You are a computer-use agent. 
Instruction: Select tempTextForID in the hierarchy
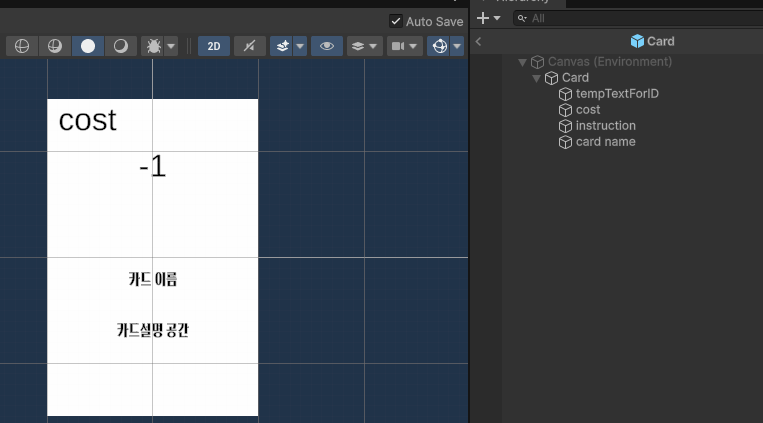click(617, 94)
